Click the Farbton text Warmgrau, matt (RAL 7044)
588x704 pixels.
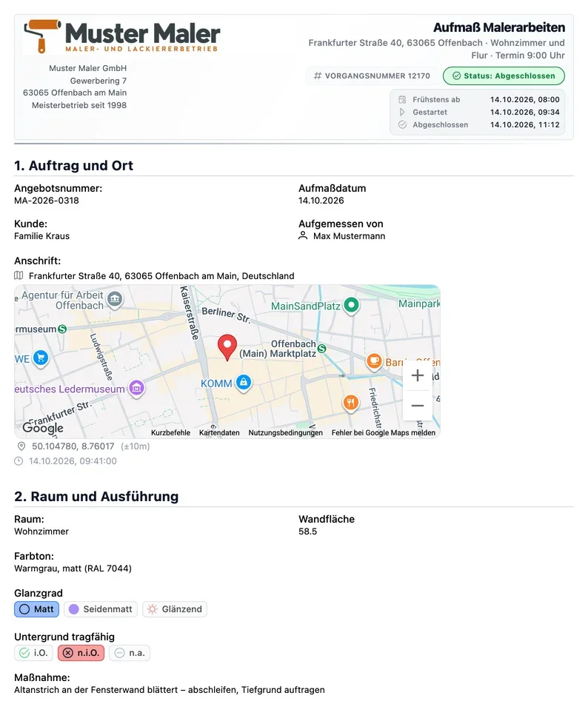(x=73, y=569)
